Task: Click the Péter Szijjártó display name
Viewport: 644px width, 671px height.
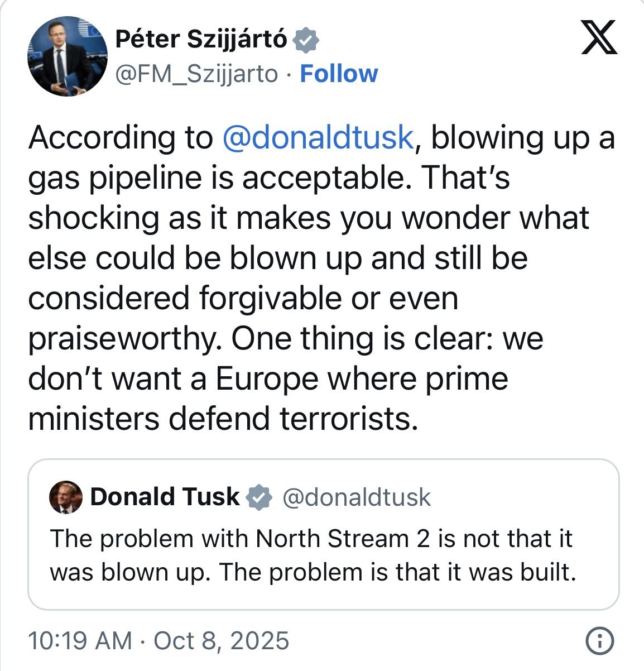Action: [x=201, y=40]
